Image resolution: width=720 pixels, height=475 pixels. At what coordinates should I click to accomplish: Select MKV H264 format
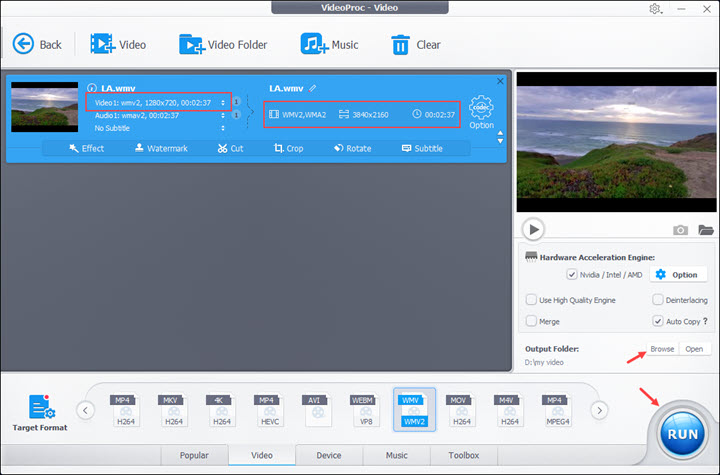[174, 410]
